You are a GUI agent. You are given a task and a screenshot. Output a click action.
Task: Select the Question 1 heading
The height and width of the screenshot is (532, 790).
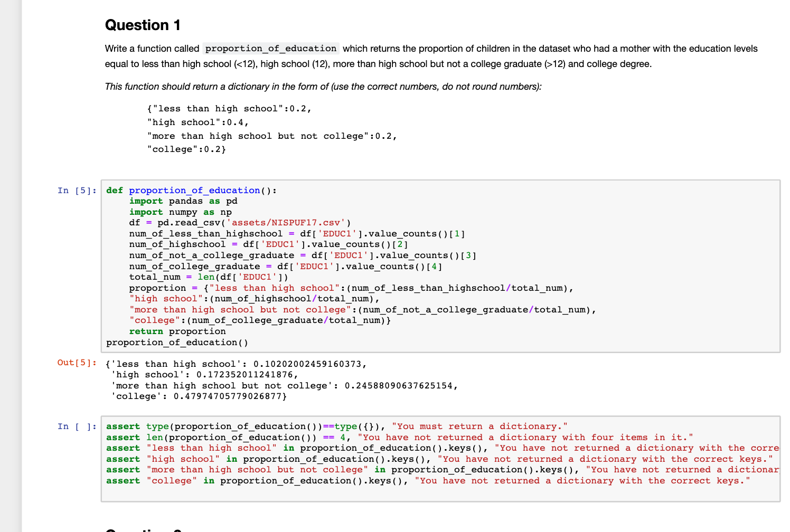(x=143, y=25)
